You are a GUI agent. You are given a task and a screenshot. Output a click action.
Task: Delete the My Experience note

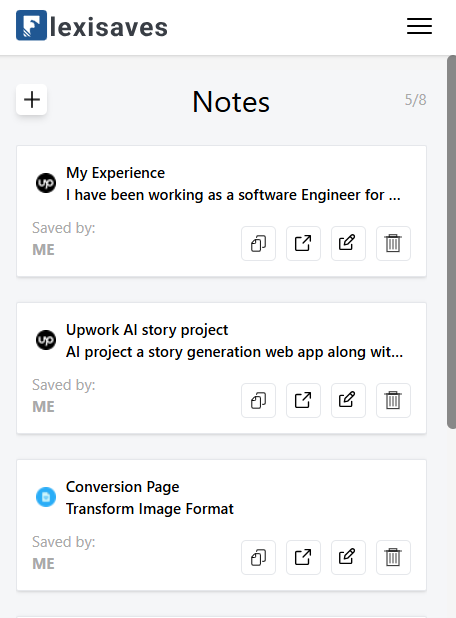(x=393, y=243)
